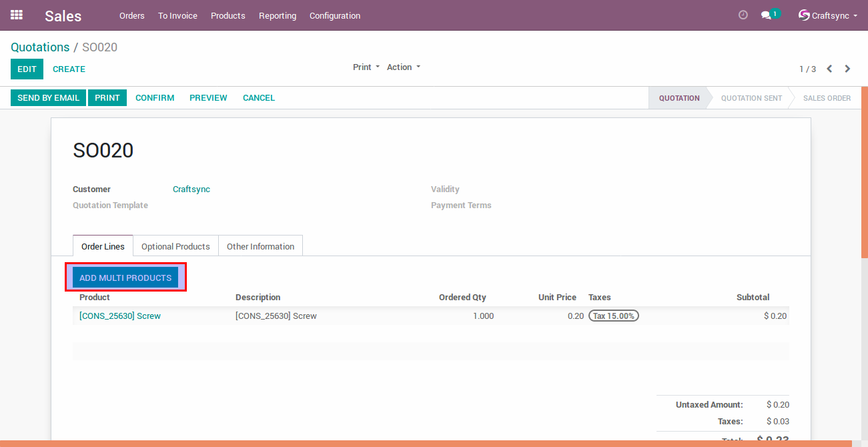Switch to Other Information tab
Viewport: 868px width, 447px height.
tap(260, 246)
